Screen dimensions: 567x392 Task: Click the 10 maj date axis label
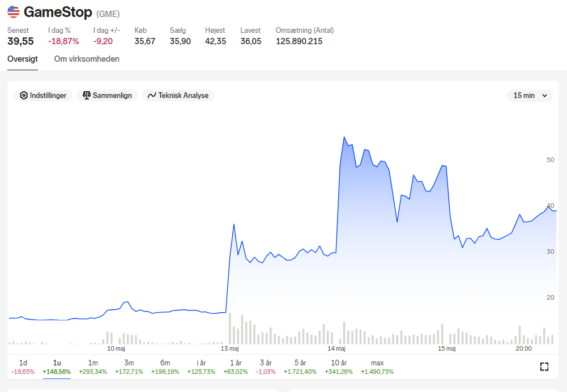116,348
